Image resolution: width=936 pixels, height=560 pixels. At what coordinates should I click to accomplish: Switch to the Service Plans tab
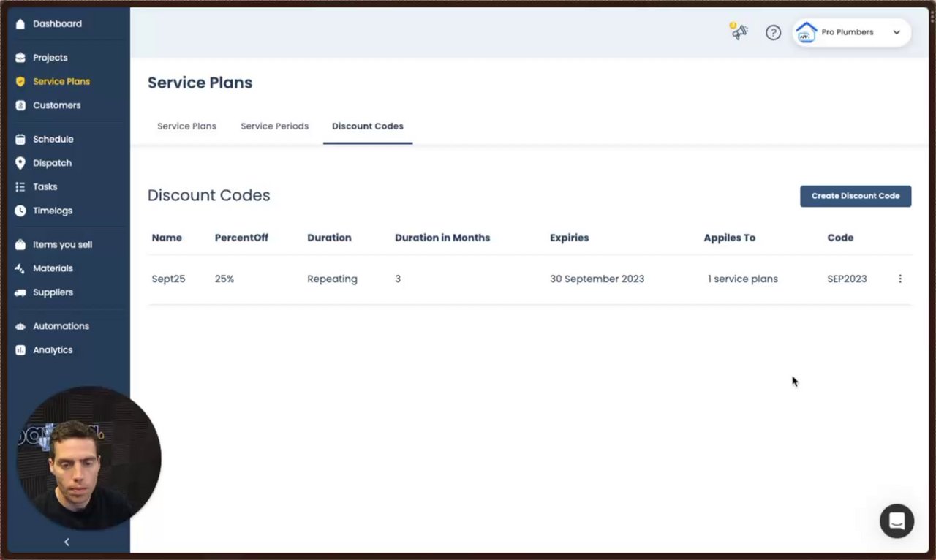tap(186, 126)
